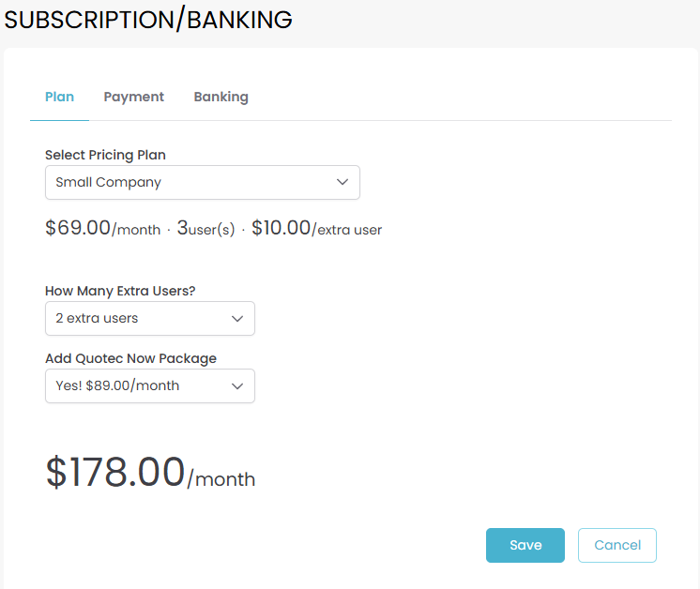Click the chevron arrow in Quotec Now Package field
Screen dimensions: 700x589
click(237, 385)
